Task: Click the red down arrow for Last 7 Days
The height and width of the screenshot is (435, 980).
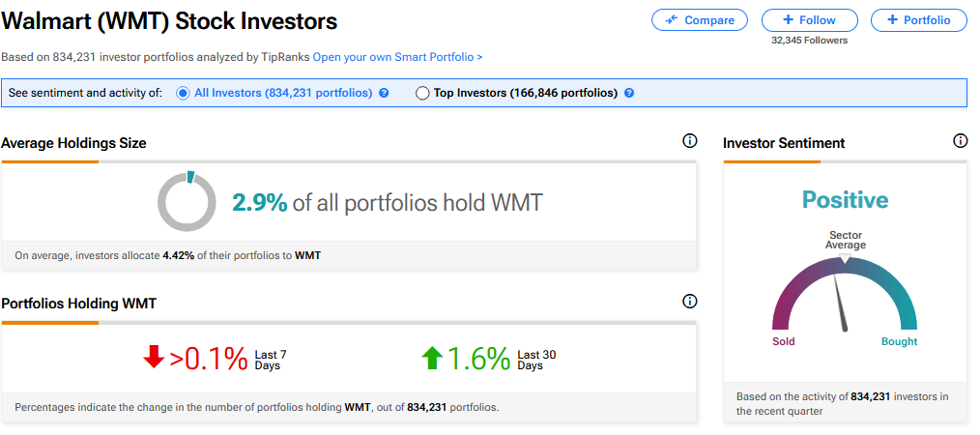Action: click(x=154, y=358)
